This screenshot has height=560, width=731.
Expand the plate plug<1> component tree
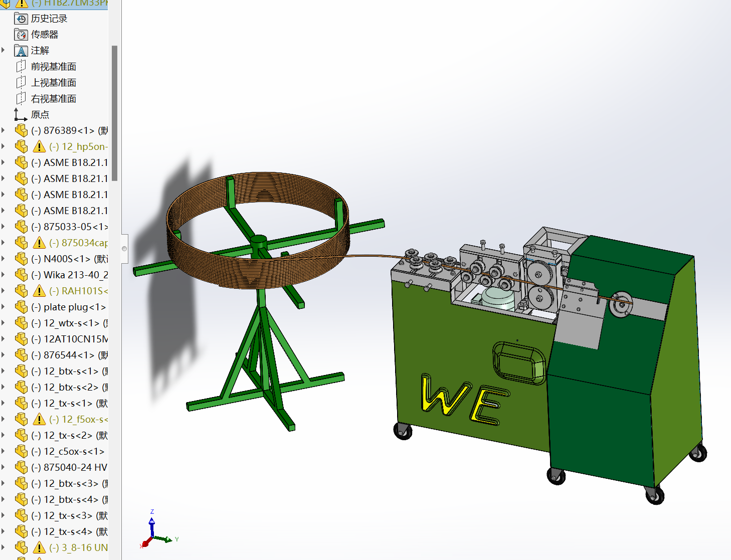point(4,307)
